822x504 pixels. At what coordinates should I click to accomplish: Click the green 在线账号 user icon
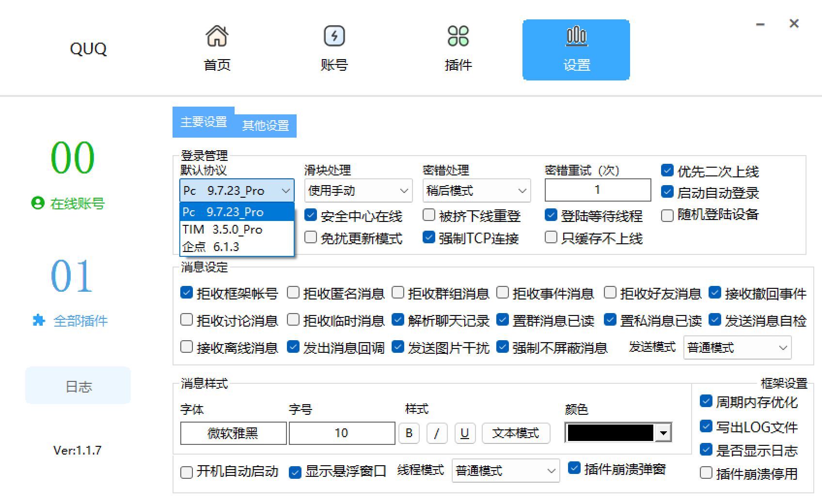(x=37, y=203)
